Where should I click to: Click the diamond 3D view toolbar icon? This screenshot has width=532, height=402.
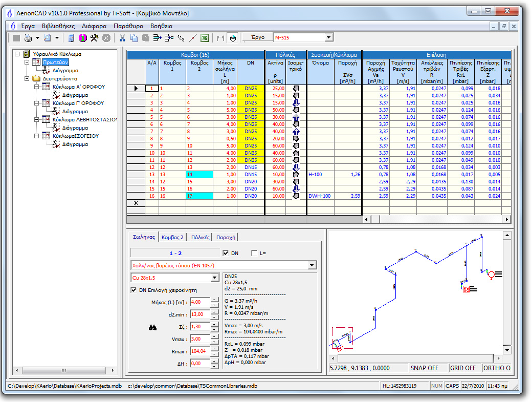coord(233,37)
